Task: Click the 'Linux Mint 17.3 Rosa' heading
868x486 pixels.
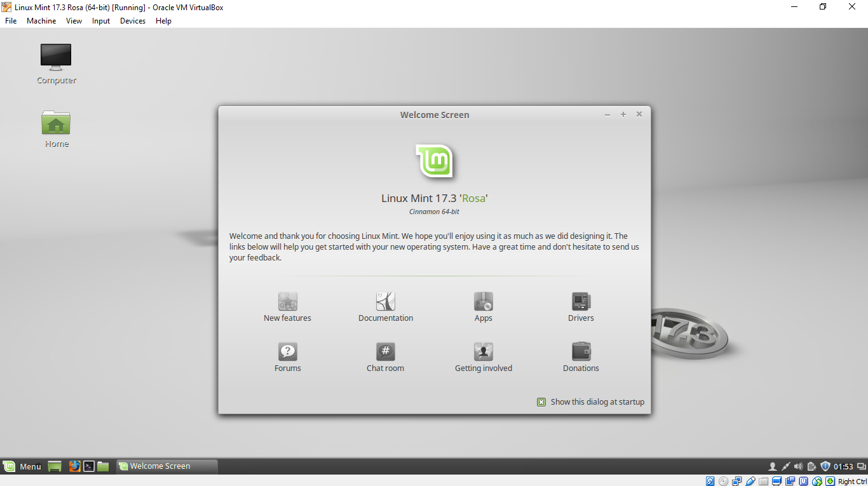Action: click(435, 198)
